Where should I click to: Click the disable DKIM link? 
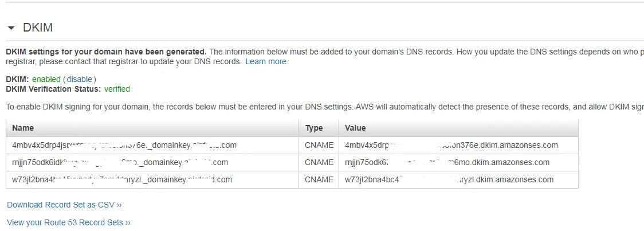[x=79, y=79]
